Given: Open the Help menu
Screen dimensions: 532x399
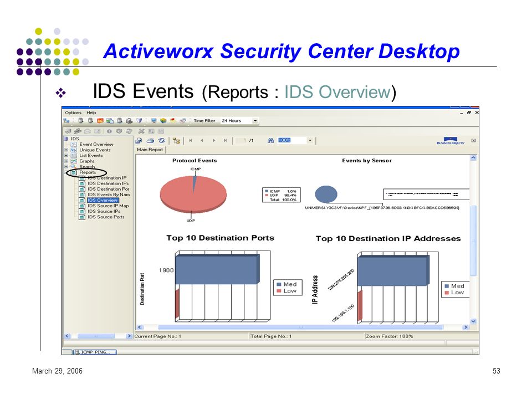Looking at the screenshot, I should click(91, 112).
